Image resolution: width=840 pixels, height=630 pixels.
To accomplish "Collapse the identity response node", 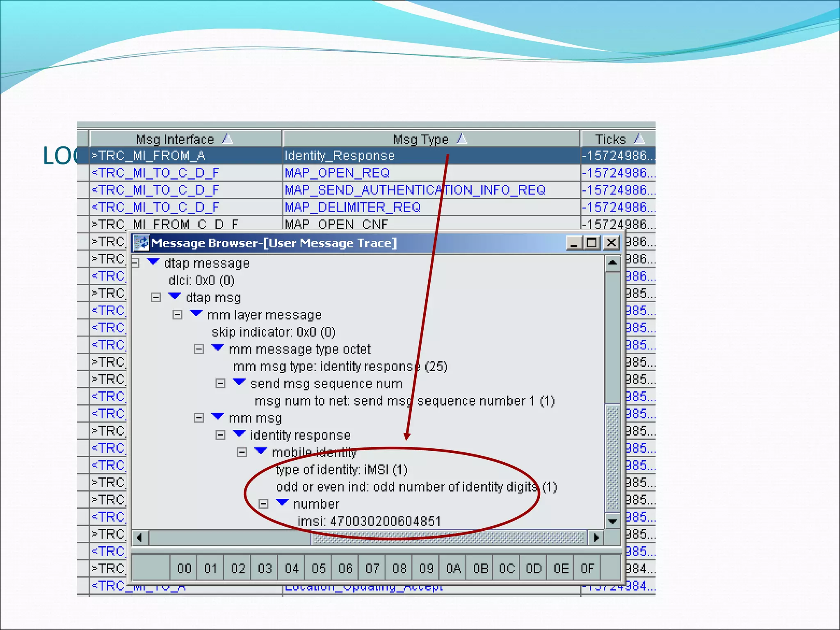I will (220, 435).
